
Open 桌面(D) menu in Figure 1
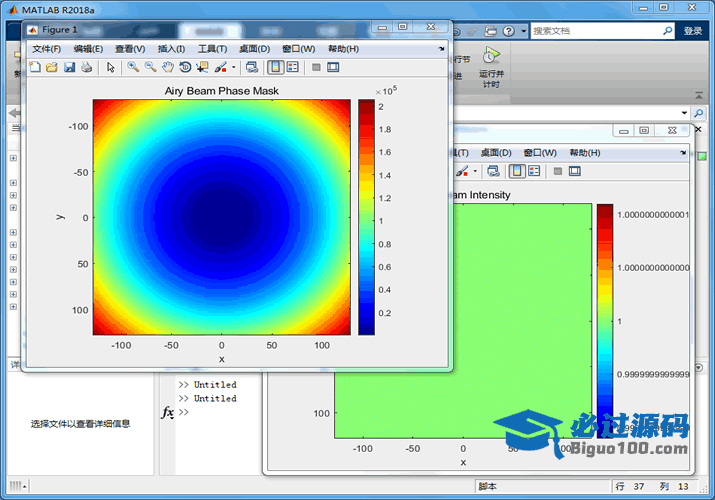254,49
